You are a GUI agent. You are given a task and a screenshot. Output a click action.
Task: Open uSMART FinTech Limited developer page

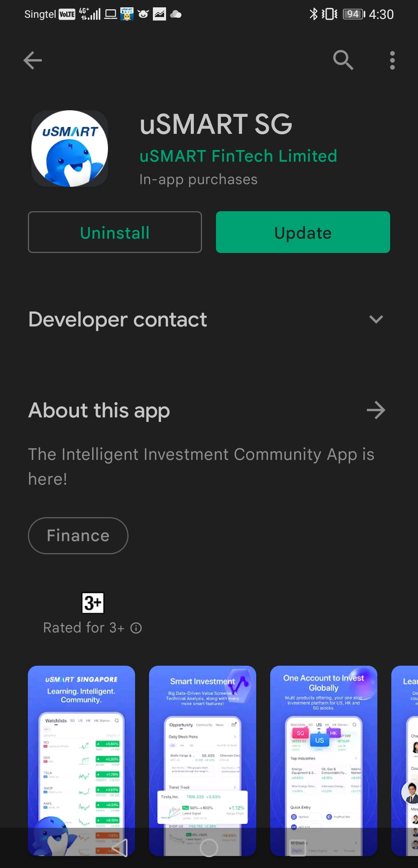[238, 156]
